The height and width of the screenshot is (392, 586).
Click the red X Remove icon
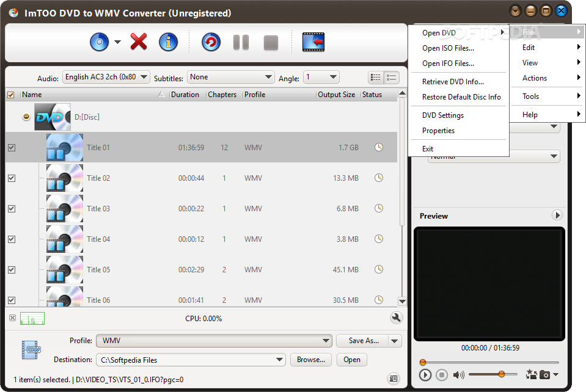(x=139, y=42)
